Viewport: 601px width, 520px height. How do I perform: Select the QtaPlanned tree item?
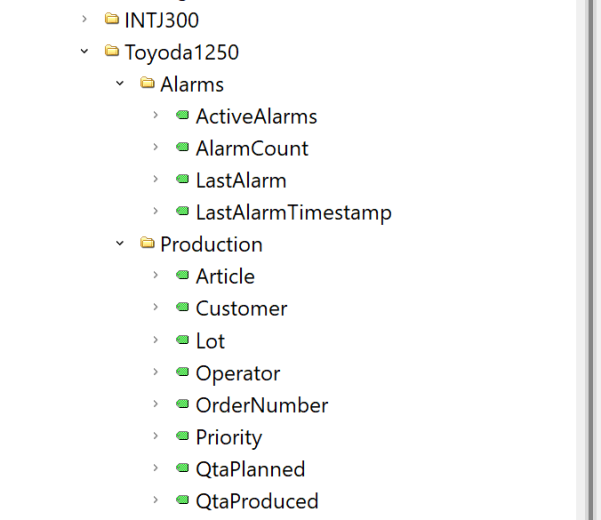pyautogui.click(x=250, y=469)
